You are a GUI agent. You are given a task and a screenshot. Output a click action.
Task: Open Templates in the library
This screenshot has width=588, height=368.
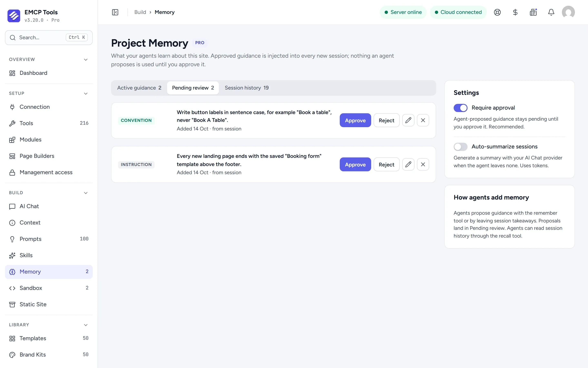(x=49, y=338)
